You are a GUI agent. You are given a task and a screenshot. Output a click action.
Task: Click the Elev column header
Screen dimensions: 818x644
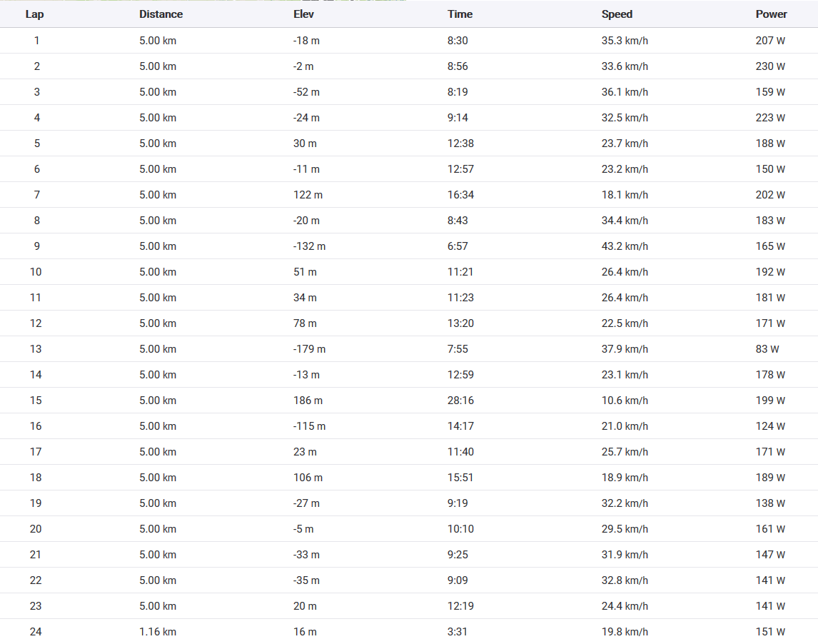303,14
